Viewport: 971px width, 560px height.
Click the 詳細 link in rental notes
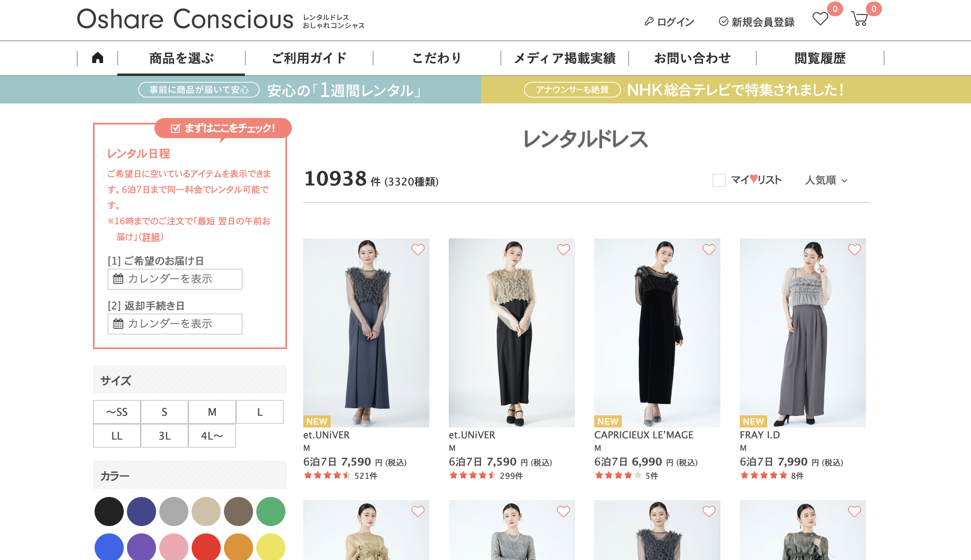click(151, 237)
